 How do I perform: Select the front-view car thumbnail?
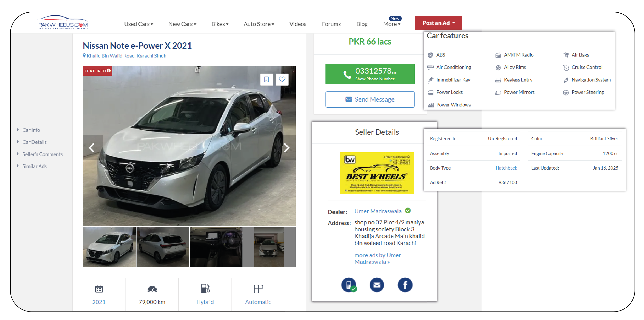(x=109, y=247)
